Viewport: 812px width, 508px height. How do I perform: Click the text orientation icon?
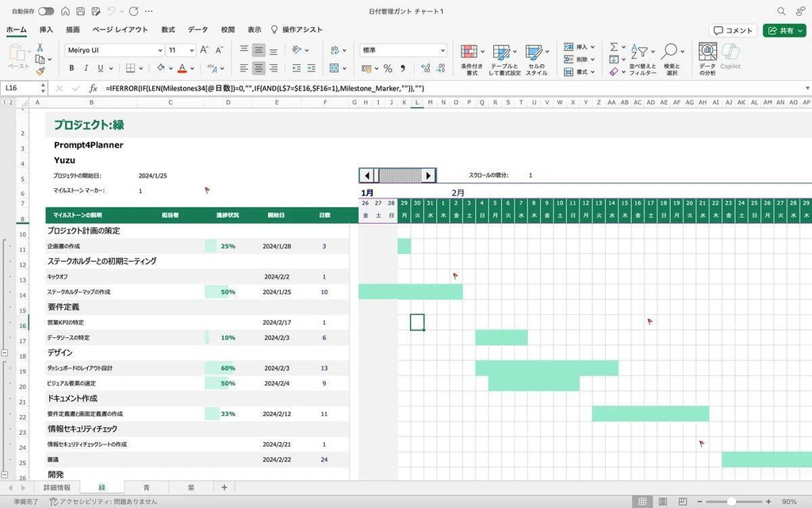click(297, 50)
